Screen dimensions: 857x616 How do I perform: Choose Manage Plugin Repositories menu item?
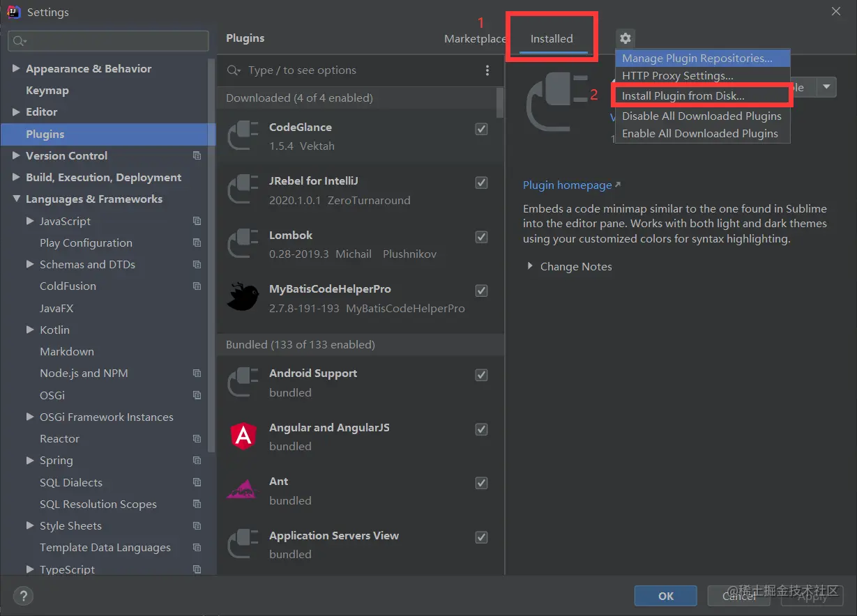click(x=702, y=58)
